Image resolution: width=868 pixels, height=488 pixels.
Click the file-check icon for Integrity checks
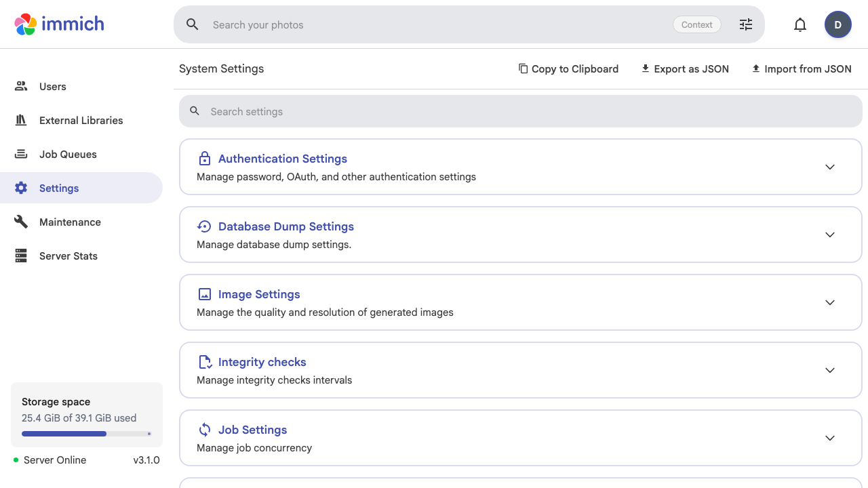point(205,362)
